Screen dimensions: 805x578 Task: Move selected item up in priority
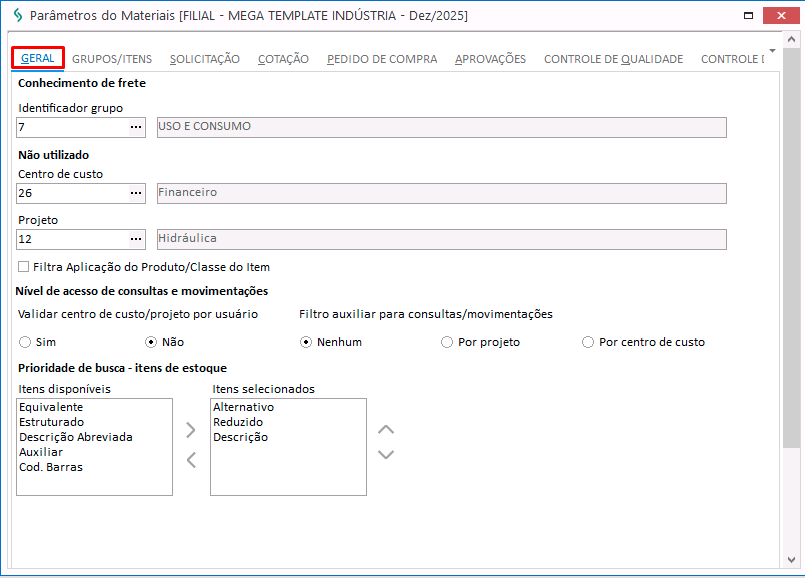[x=386, y=430]
